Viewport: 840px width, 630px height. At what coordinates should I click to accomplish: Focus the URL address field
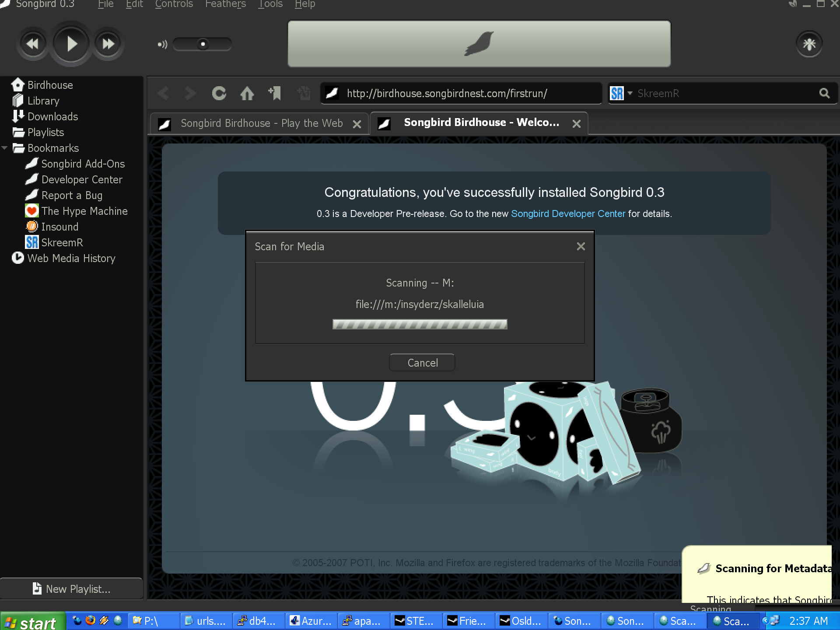(x=462, y=93)
